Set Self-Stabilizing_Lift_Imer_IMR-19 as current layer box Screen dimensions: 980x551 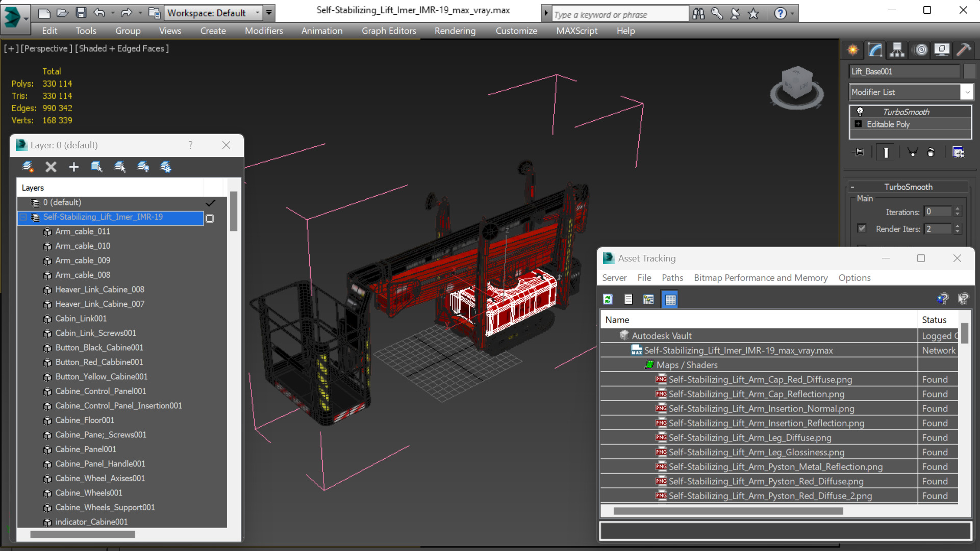210,218
